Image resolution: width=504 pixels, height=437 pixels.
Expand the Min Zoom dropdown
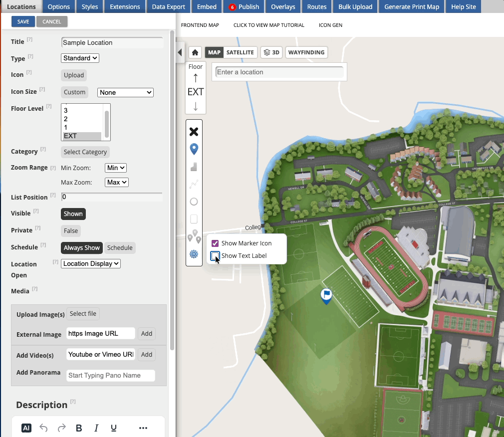click(x=116, y=168)
